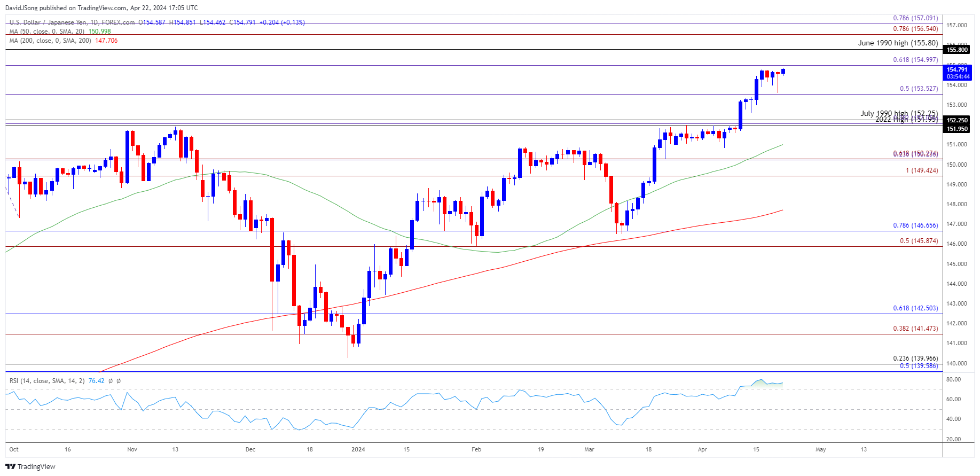Click the TradingView logo at bottom left

(30, 466)
